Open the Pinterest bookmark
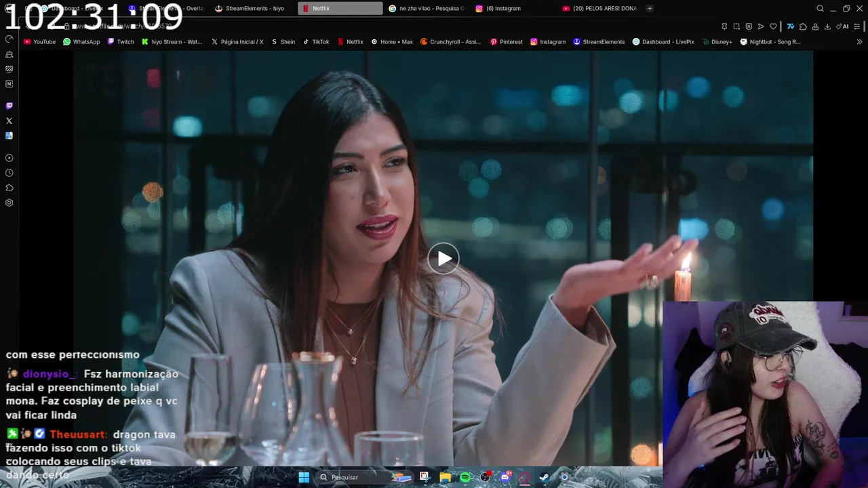The image size is (868, 488). click(507, 41)
